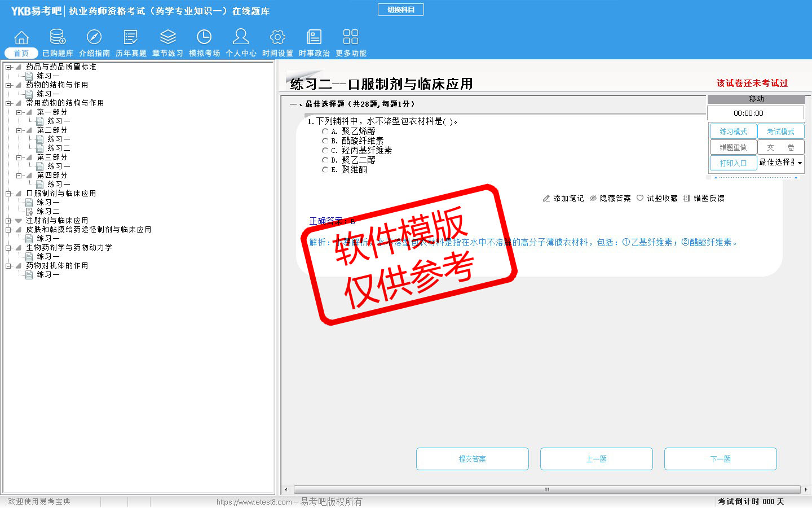Screen dimensions: 812x508
Task: Click the 提交答案 submit button
Action: pyautogui.click(x=472, y=459)
